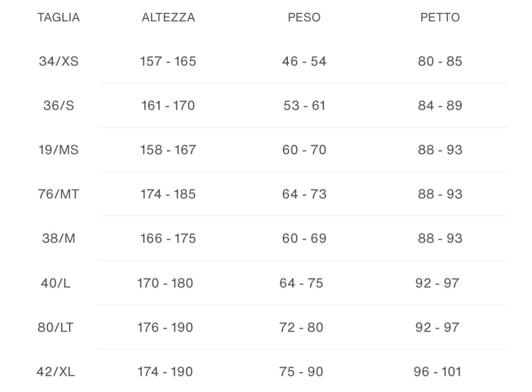Select the weight value 75 - 90
This screenshot has width=532, height=392.
(x=301, y=372)
